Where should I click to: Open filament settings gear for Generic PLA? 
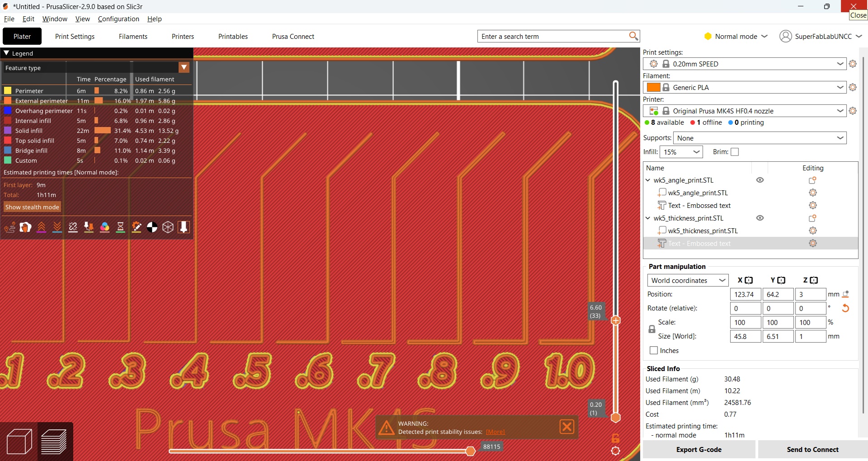853,87
